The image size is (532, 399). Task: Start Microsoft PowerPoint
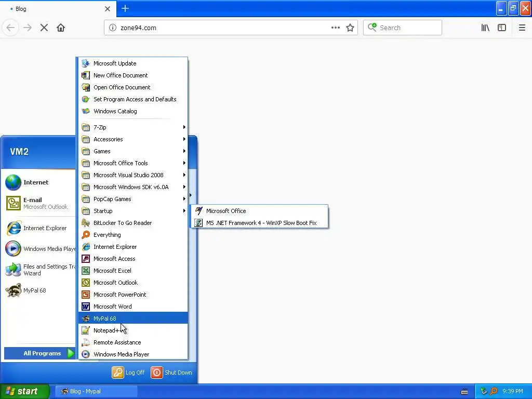133,295
